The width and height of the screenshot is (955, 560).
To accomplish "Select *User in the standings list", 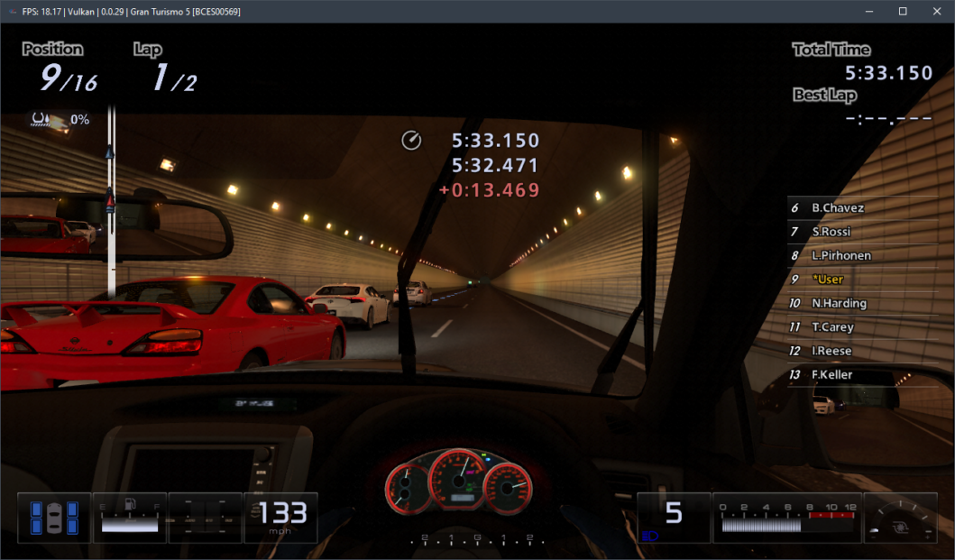I will coord(828,280).
